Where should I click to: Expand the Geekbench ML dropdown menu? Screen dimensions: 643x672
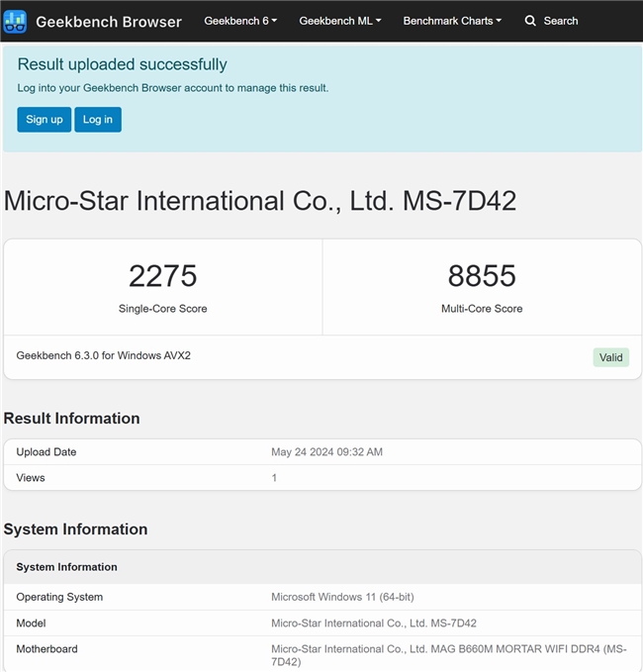339,21
